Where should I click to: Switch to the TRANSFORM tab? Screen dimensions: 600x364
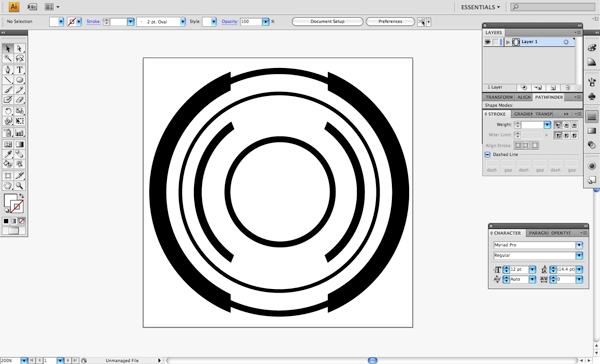pyautogui.click(x=499, y=97)
